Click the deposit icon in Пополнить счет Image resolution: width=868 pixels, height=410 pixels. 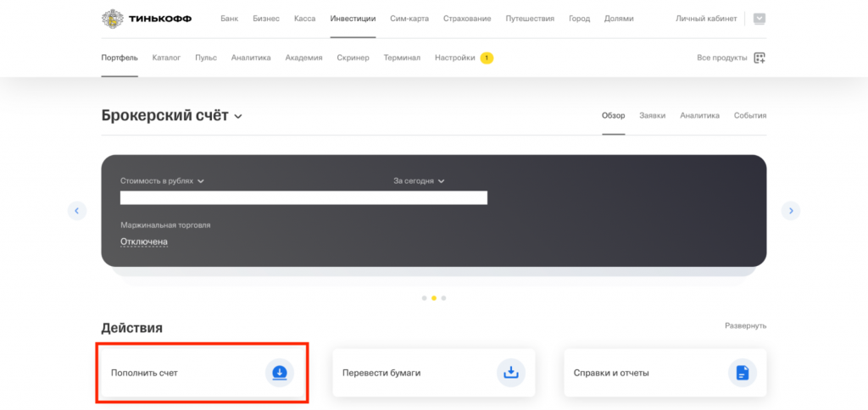pos(280,372)
